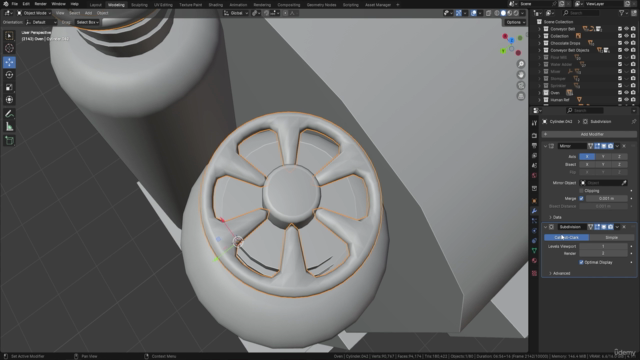This screenshot has height=360, width=640.
Task: Switch to the Geometry Nodes workspace tab
Action: [x=321, y=5]
